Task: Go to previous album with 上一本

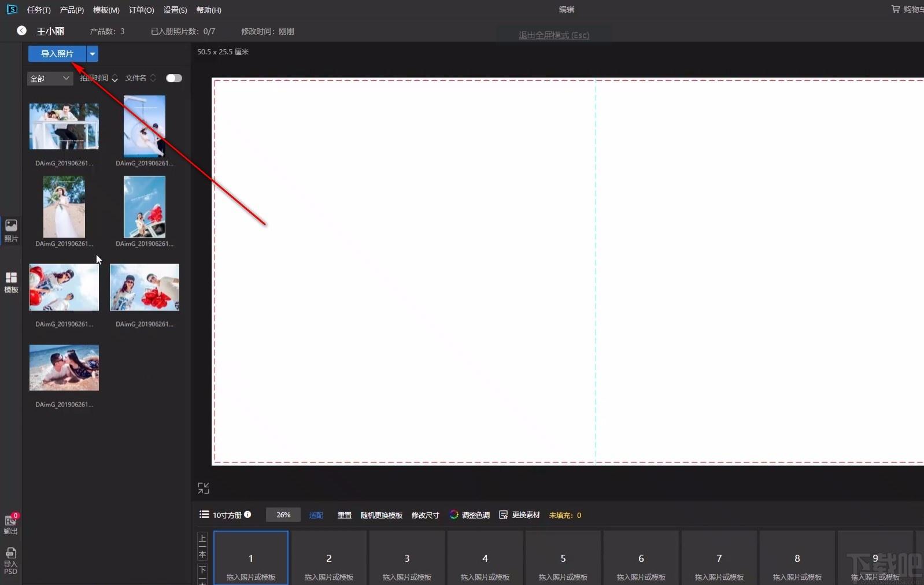Action: (202, 546)
